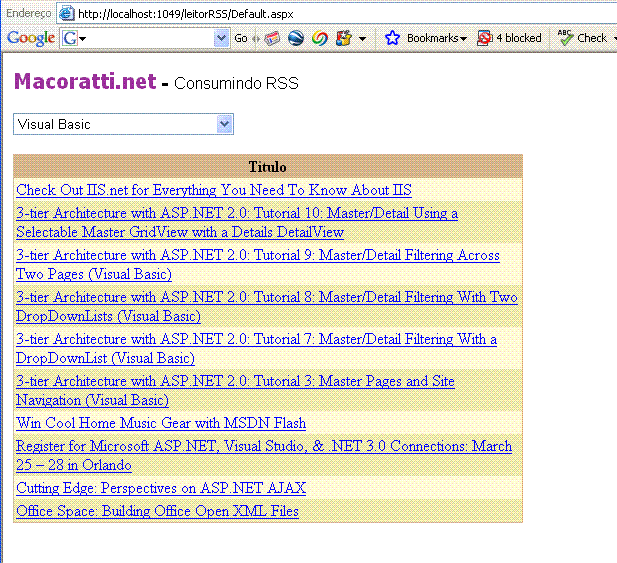
Task: Open the 'Office Space: Building Office Open XML' link
Action: pyautogui.click(x=157, y=511)
